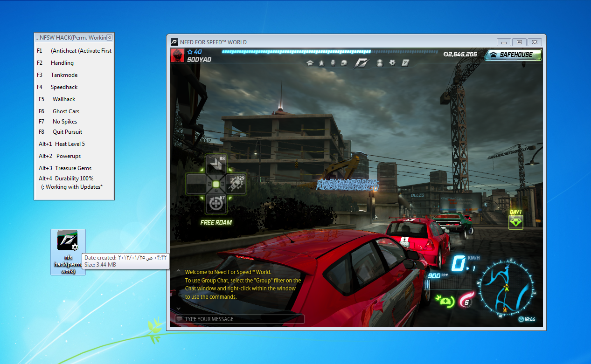Click the level 40 star indicator
The height and width of the screenshot is (364, 591).
[194, 52]
